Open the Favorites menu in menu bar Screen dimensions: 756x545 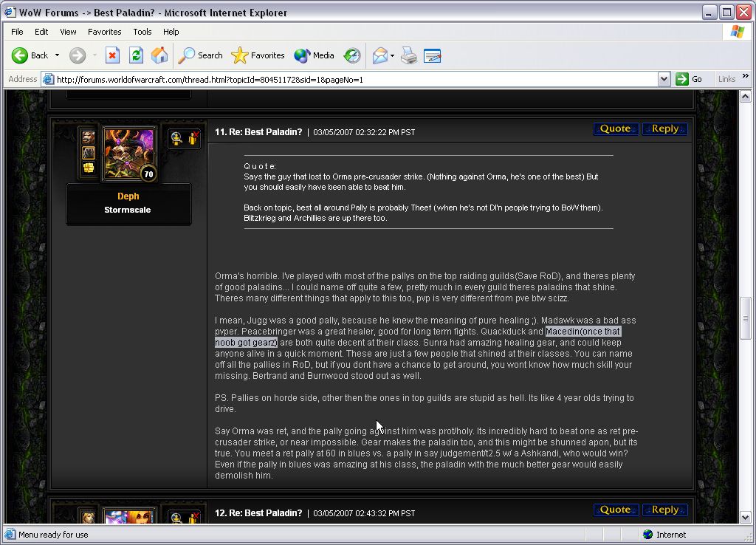(104, 32)
